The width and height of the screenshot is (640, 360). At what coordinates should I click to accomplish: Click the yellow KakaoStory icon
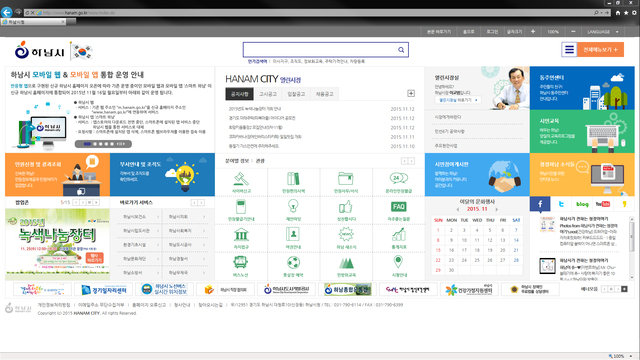click(x=624, y=204)
